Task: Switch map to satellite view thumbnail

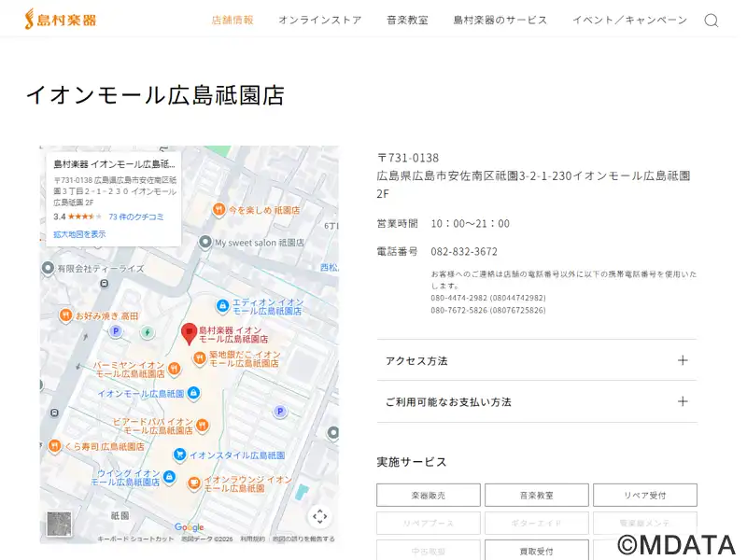Action: 60,524
